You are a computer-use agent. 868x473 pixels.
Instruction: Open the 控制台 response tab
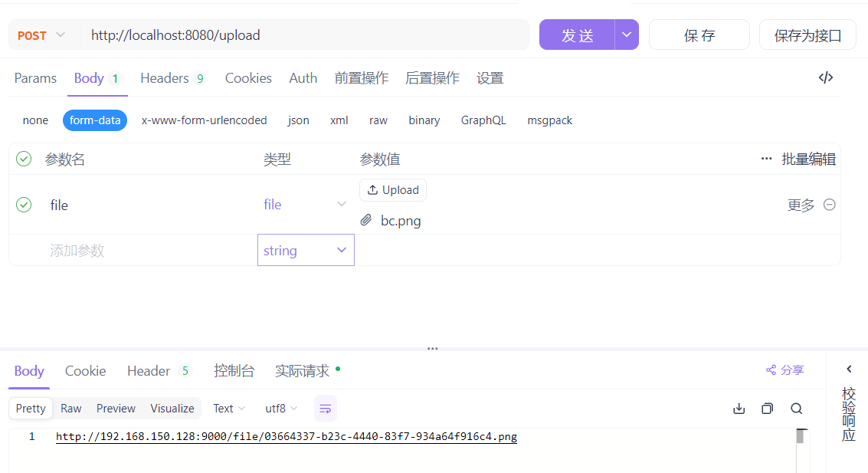pyautogui.click(x=234, y=371)
